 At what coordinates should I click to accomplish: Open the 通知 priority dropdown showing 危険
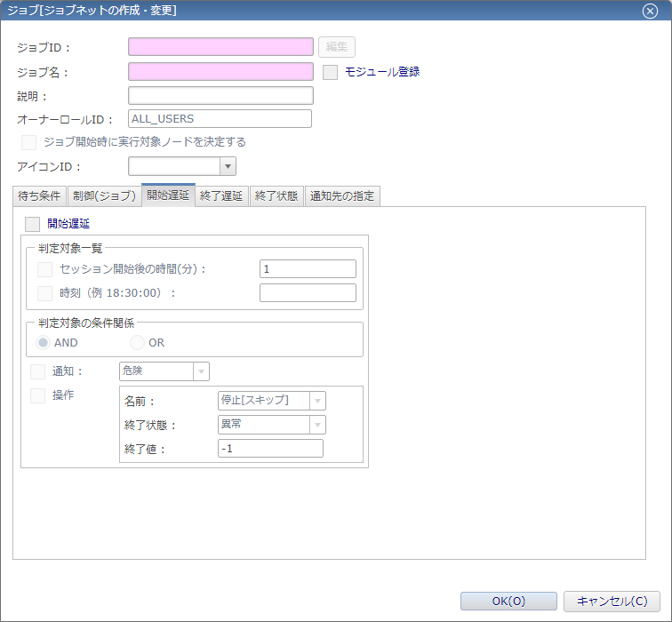coord(164,371)
